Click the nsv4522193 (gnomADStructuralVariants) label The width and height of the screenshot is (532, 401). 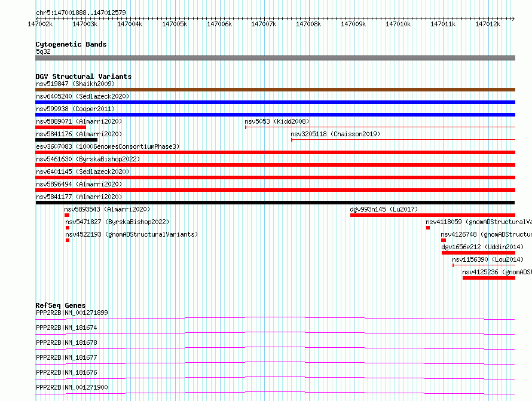(x=132, y=234)
